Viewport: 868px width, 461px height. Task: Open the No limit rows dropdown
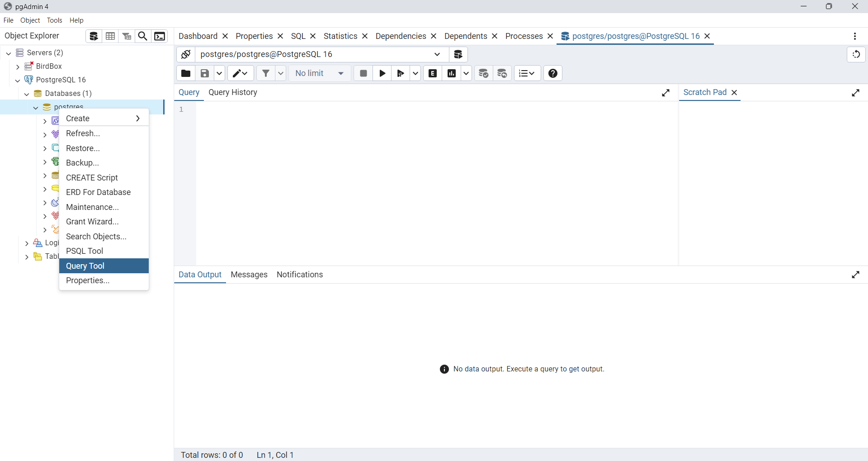pyautogui.click(x=320, y=73)
